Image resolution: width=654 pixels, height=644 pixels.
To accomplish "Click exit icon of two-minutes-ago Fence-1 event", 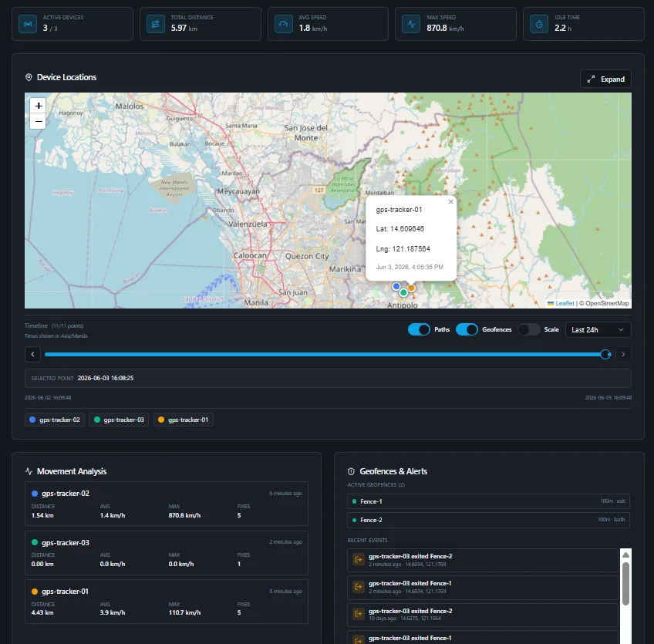I will [x=359, y=586].
